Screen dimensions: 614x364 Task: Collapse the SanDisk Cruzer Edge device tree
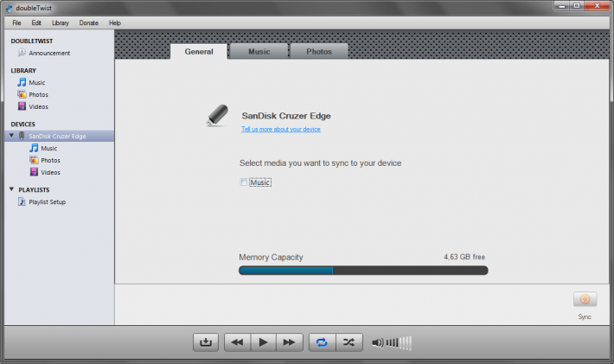click(12, 136)
